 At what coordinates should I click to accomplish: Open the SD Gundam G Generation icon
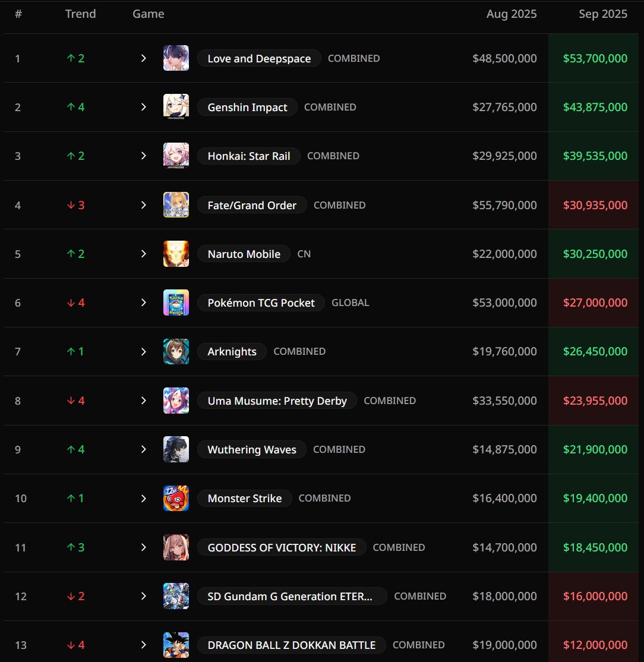(x=176, y=596)
